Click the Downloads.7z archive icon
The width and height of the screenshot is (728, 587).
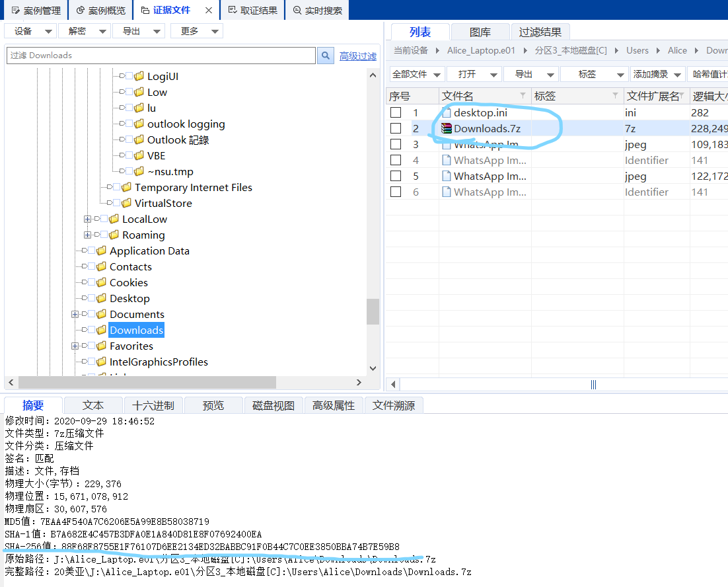click(446, 129)
